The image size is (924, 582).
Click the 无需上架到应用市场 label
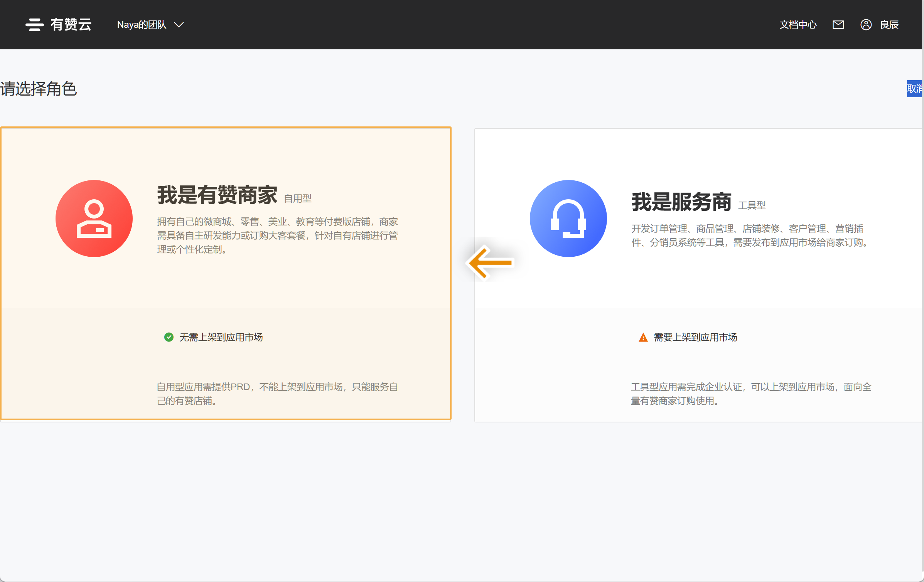click(x=221, y=337)
